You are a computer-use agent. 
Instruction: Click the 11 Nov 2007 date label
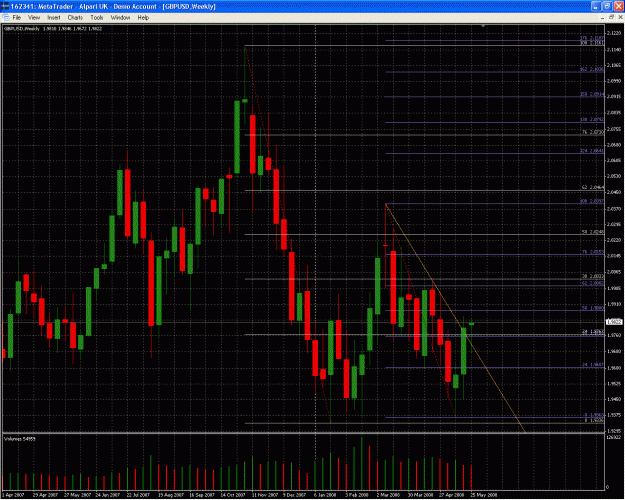pos(265,495)
